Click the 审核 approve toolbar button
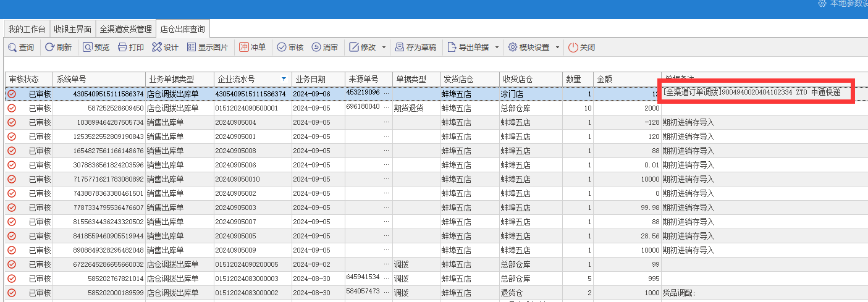 point(290,47)
